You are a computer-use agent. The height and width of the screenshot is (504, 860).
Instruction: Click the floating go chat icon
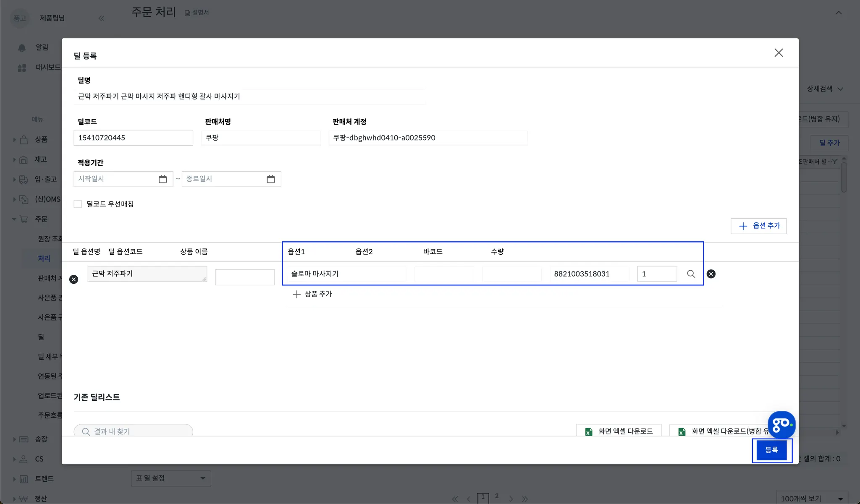tap(781, 425)
